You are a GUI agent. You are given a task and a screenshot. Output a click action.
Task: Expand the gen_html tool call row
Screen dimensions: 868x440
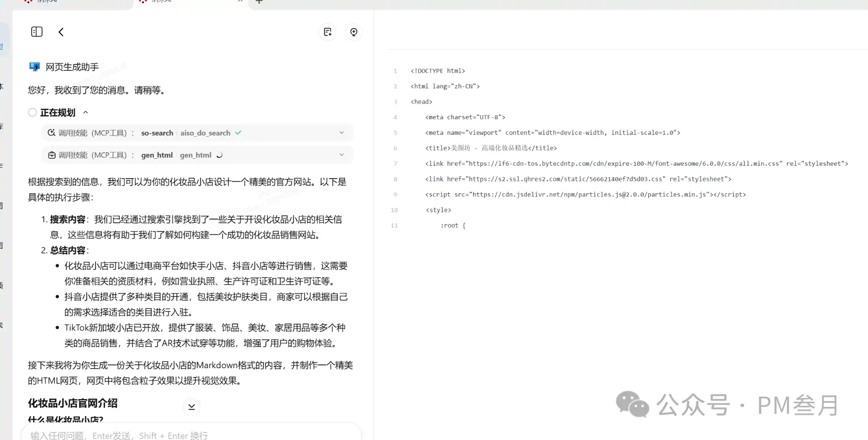[x=197, y=155]
